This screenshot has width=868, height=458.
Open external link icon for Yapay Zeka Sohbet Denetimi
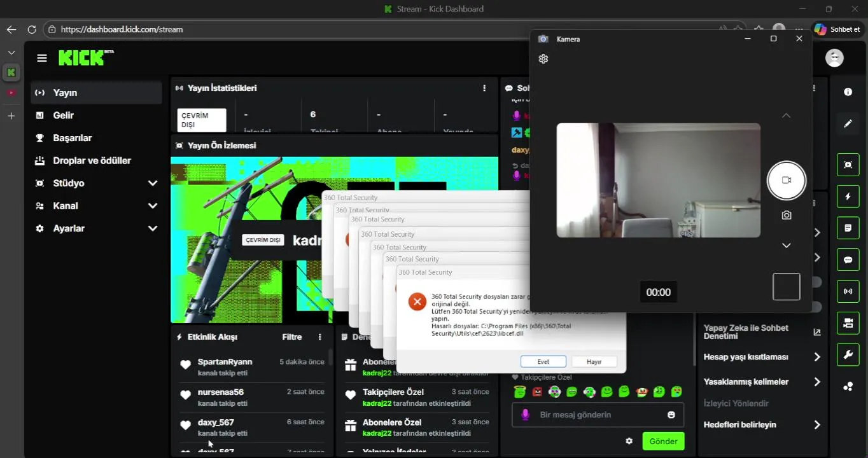(817, 332)
